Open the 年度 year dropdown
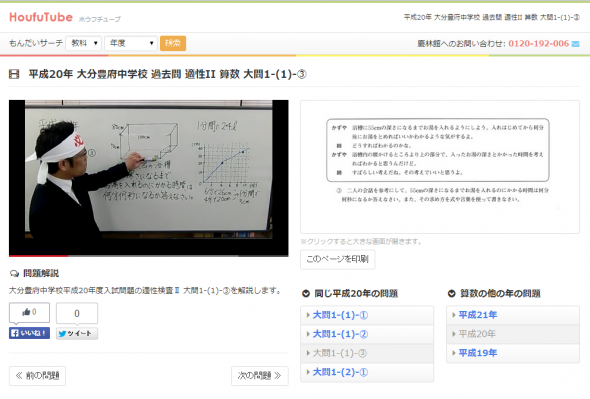 coord(131,43)
